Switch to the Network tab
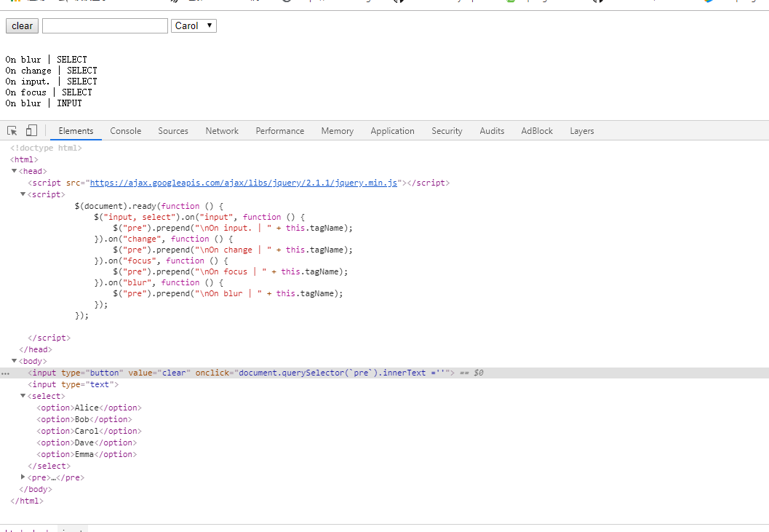Screen dimensions: 769x532 222,131
